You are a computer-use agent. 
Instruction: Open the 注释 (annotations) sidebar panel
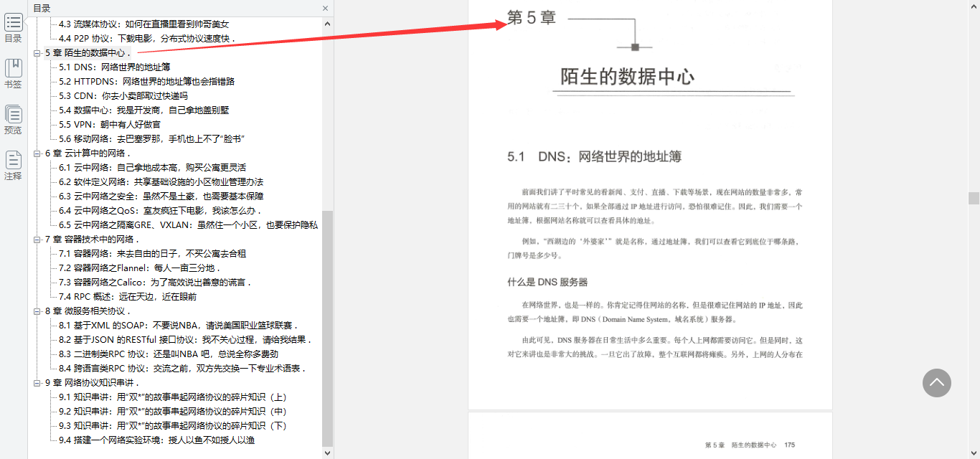13,166
